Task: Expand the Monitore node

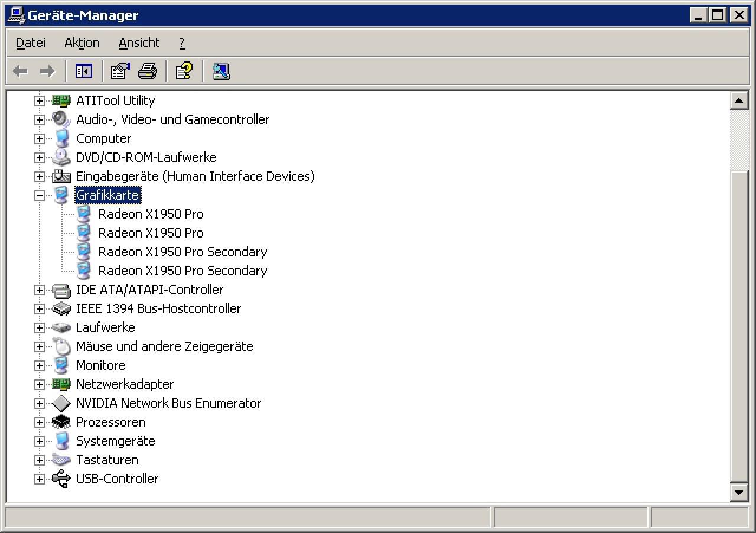Action: [40, 366]
